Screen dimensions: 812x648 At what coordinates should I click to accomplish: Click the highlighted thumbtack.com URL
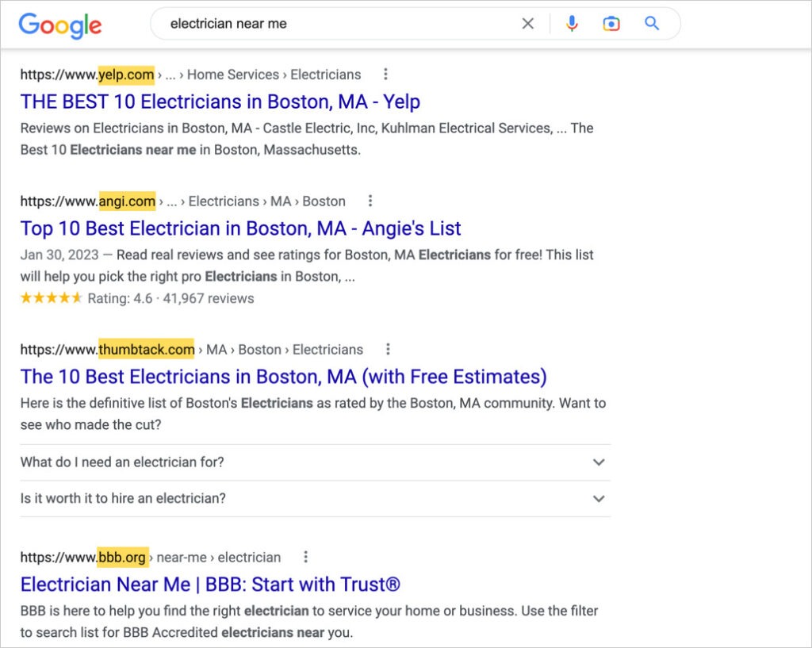tap(144, 349)
